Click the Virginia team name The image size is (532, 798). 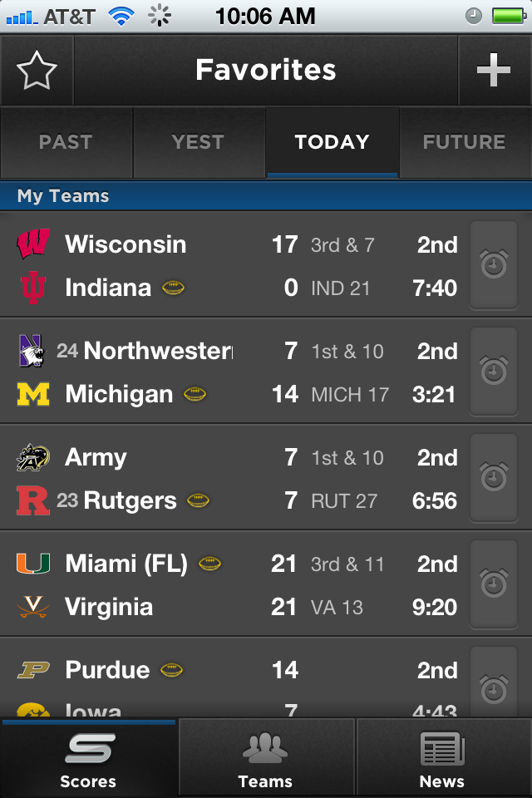(109, 607)
